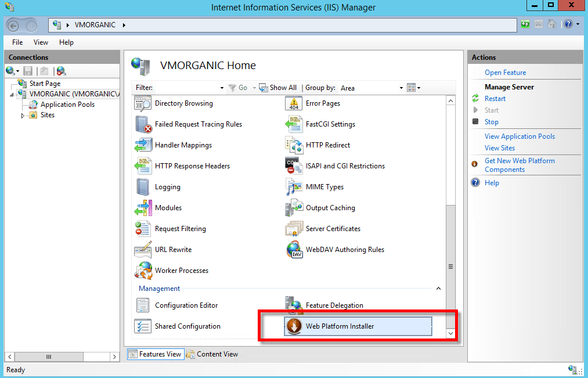This screenshot has height=378, width=588.
Task: Click the features list vertical scrollbar thumb
Action: click(x=451, y=267)
